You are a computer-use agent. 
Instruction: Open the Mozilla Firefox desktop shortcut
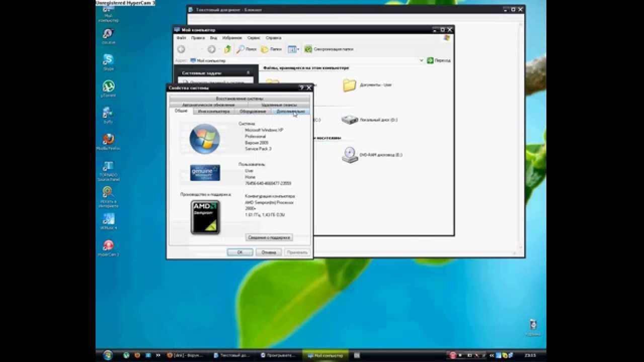[x=108, y=142]
